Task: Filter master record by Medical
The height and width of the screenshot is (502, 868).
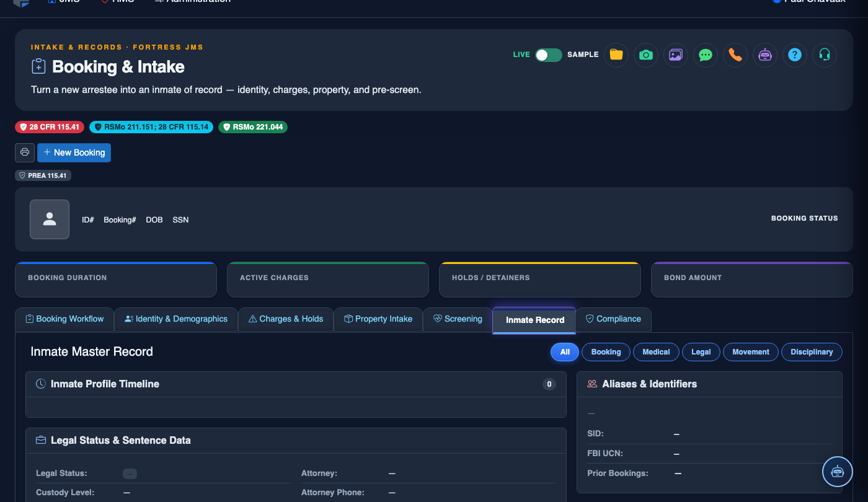Action: (x=656, y=352)
